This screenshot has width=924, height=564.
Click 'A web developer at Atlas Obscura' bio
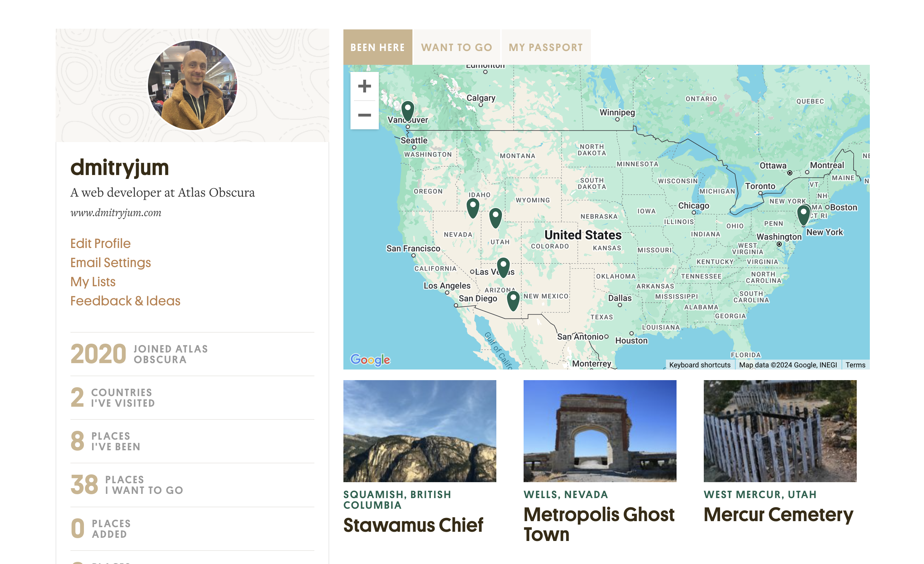tap(162, 192)
